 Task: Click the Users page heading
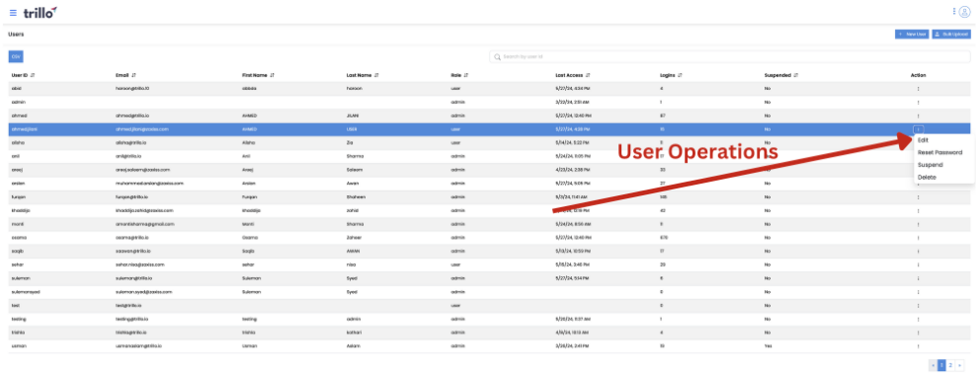click(x=16, y=35)
